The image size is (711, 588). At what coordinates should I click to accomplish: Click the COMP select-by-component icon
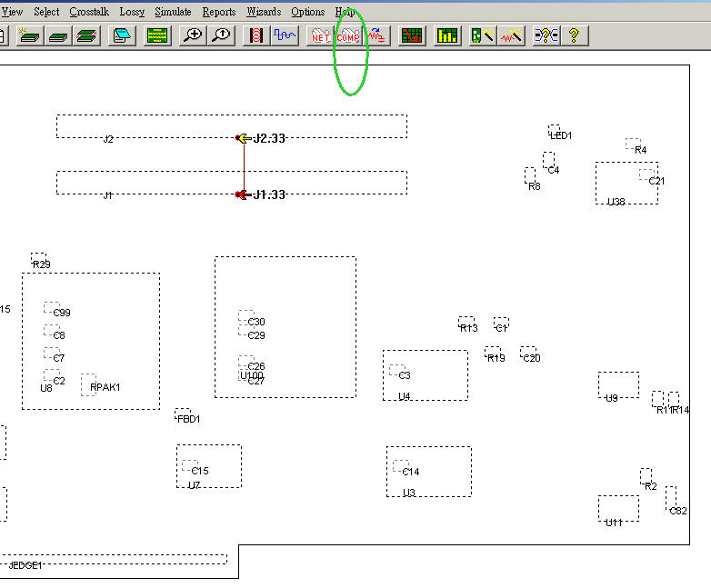(x=348, y=35)
